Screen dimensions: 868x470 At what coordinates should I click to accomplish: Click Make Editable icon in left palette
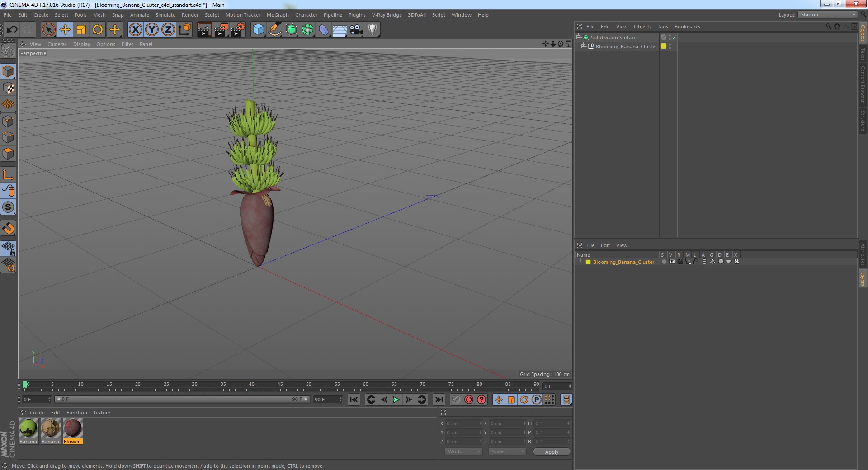pos(8,51)
